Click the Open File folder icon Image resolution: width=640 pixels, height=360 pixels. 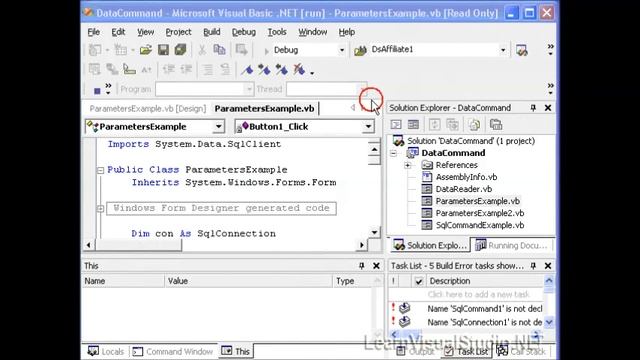[x=145, y=50]
